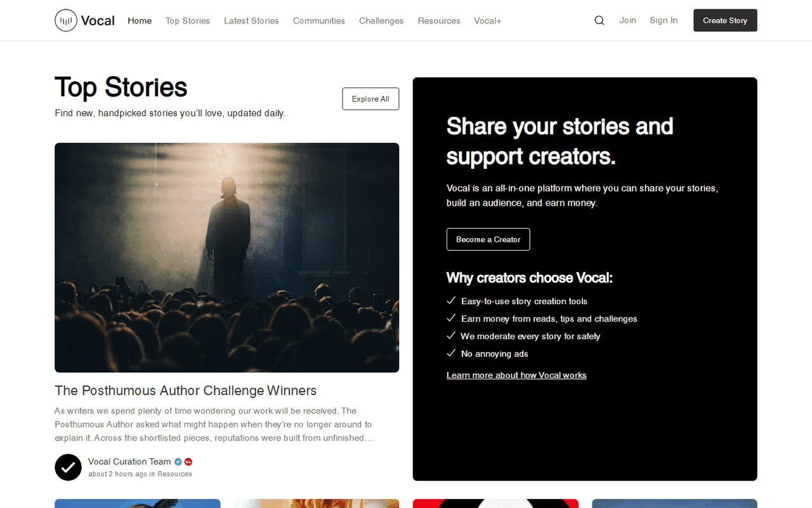Click the Sign In link
Screen dimensions: 812x508
tap(664, 20)
